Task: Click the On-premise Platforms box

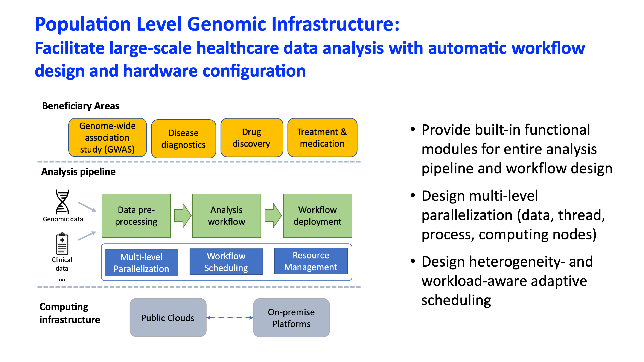Action: (291, 318)
